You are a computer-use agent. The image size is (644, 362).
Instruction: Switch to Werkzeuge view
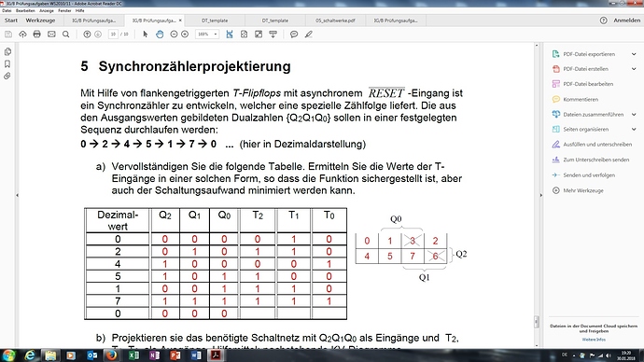point(40,21)
